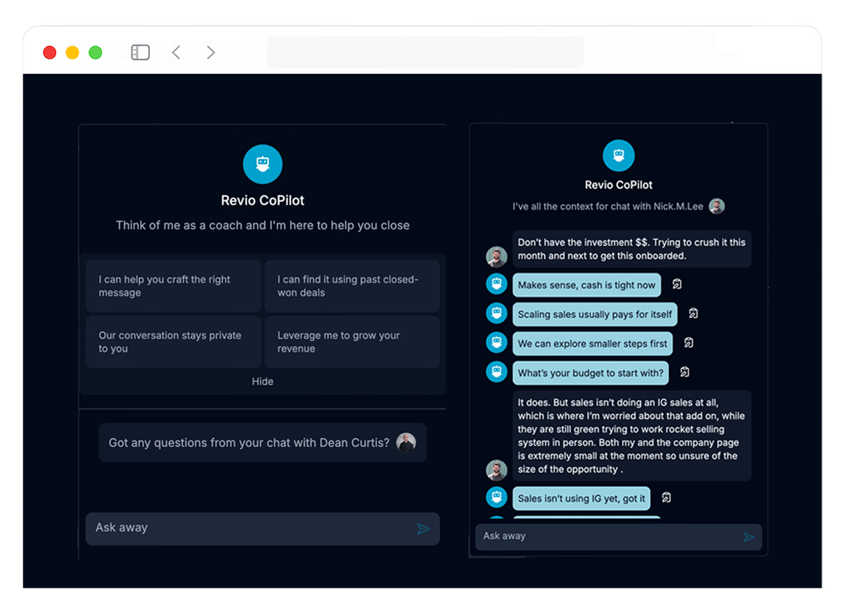Select 'Scaling sales usually pays for itself' reply
This screenshot has width=848, height=616.
click(x=595, y=315)
